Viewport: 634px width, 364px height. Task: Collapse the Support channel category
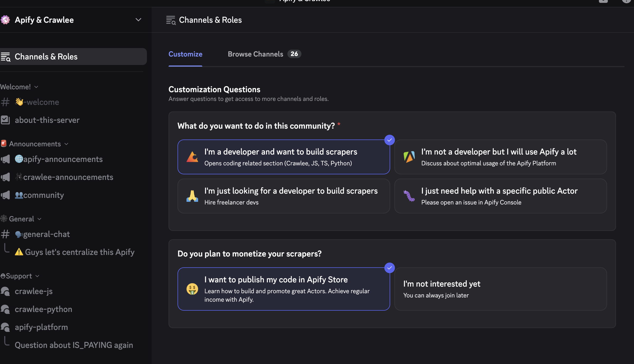(19, 276)
